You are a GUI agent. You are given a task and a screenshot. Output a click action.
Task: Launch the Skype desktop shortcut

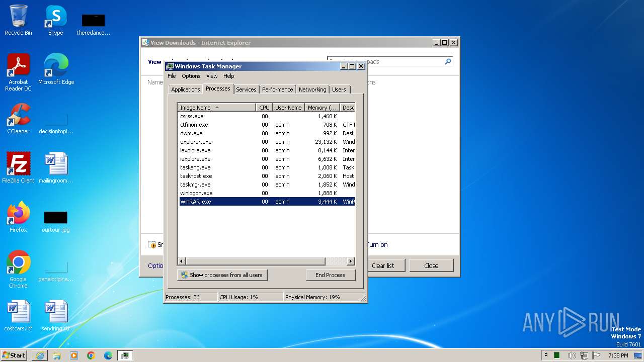(x=56, y=20)
